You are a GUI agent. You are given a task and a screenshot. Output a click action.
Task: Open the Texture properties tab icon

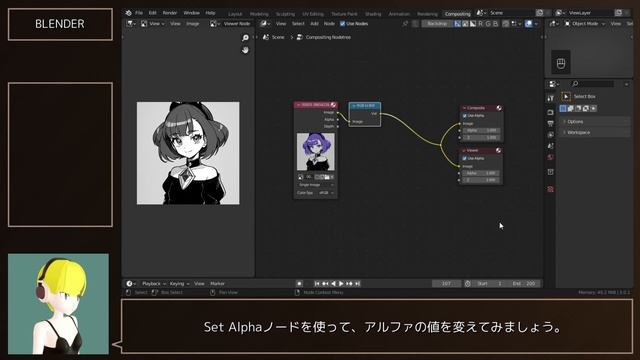[x=551, y=189]
